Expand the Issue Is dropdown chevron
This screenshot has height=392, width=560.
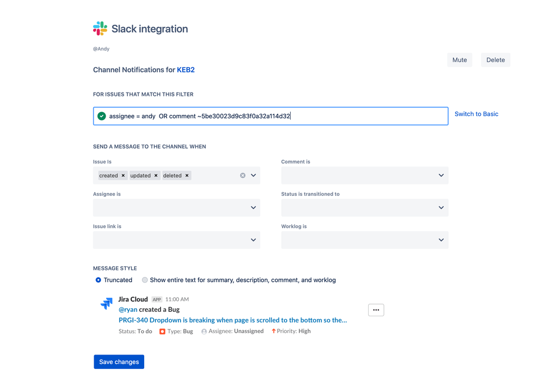(253, 176)
